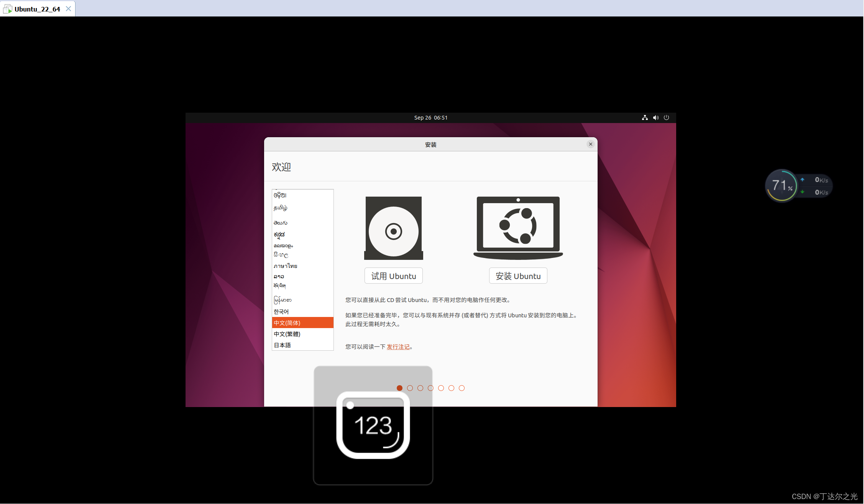Select தமிழ் in the language list

[x=302, y=208]
